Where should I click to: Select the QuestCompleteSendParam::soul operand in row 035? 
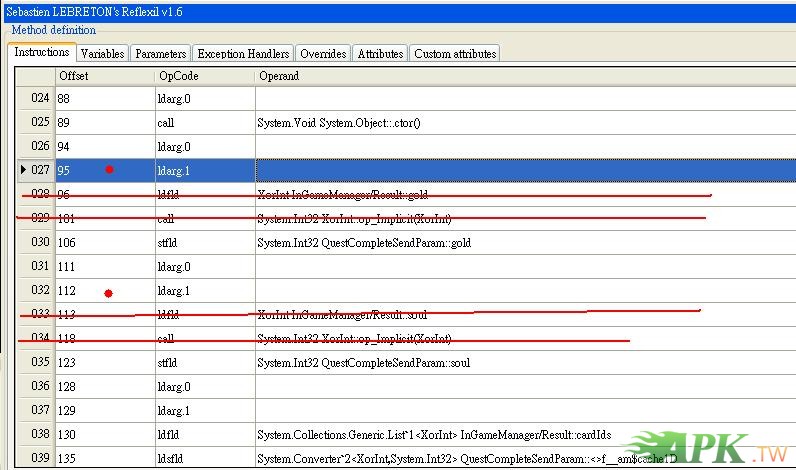click(363, 363)
